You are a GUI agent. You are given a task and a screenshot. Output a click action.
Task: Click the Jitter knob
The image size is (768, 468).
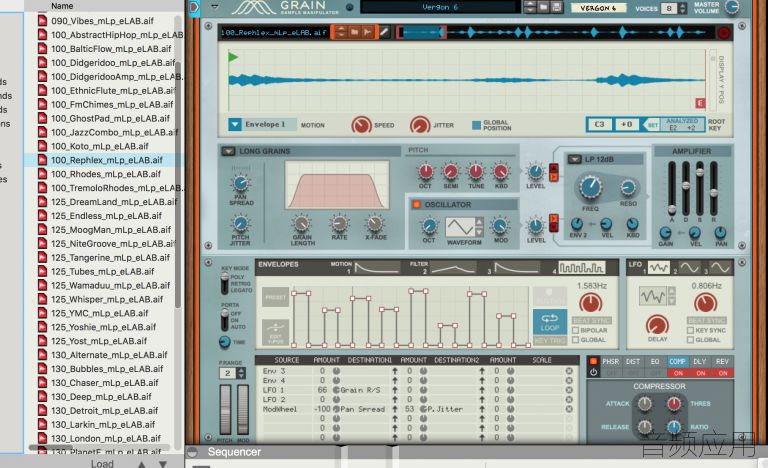pyautogui.click(x=420, y=125)
